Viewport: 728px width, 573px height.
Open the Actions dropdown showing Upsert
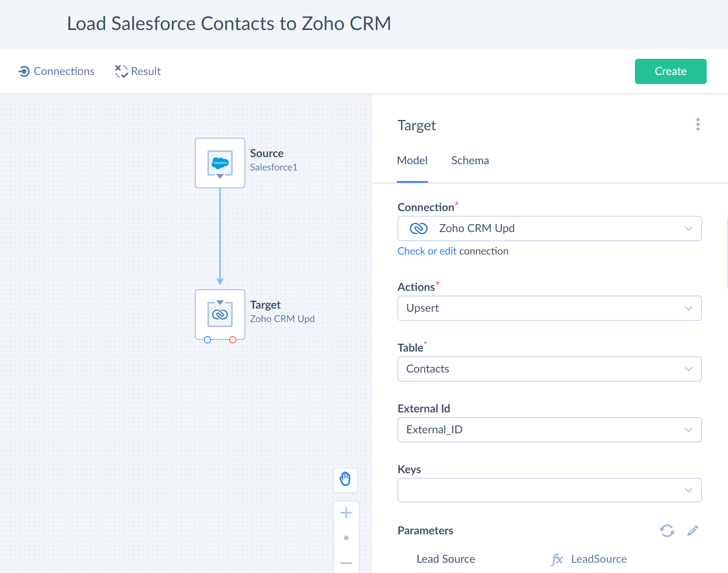[549, 308]
